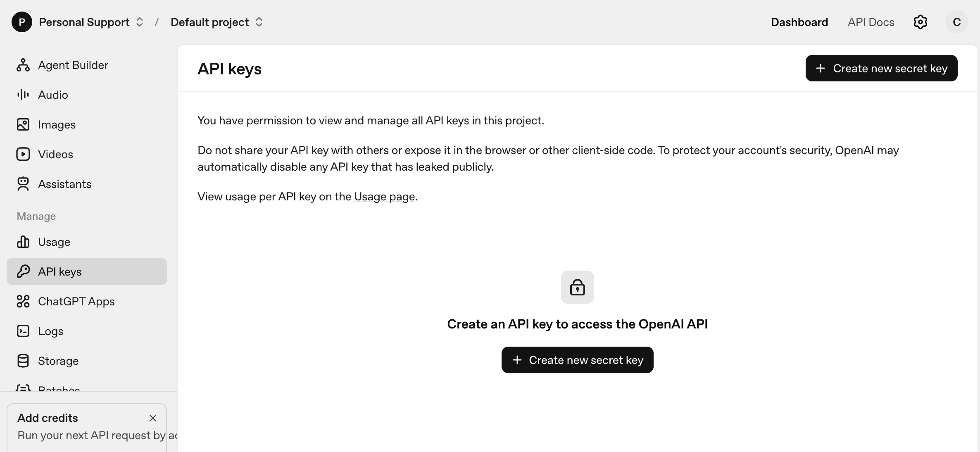Click the top-right Create new secret key button
The image size is (980, 452).
coord(881,68)
